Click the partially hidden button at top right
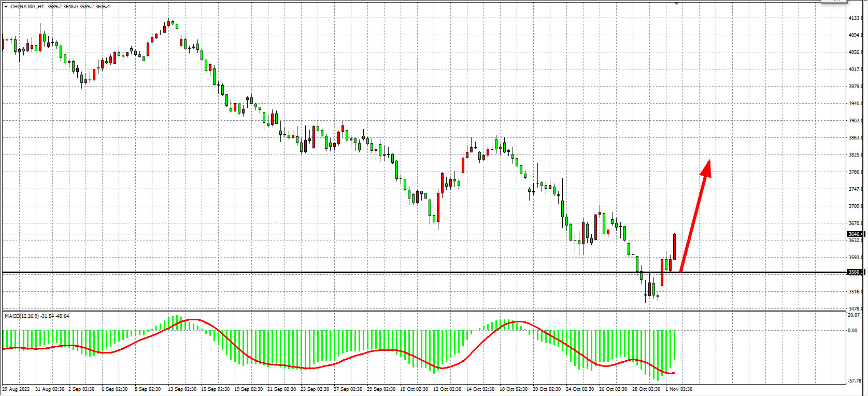868x396 pixels. click(x=834, y=2)
